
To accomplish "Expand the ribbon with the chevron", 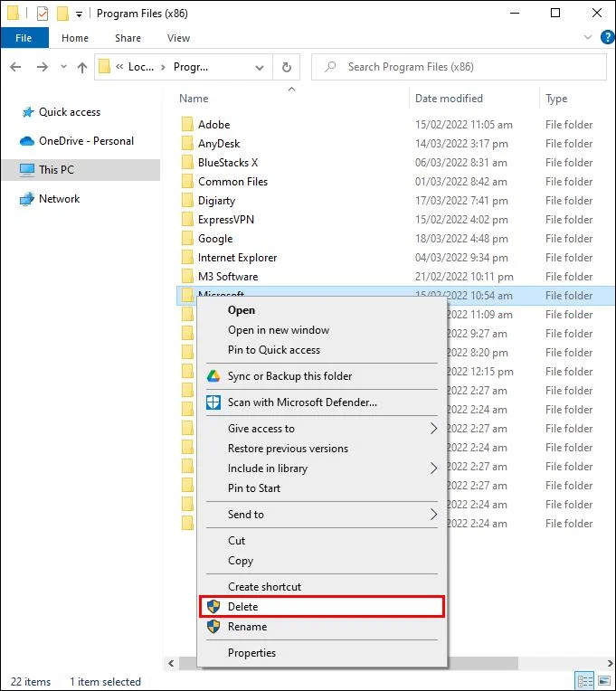I will point(587,37).
